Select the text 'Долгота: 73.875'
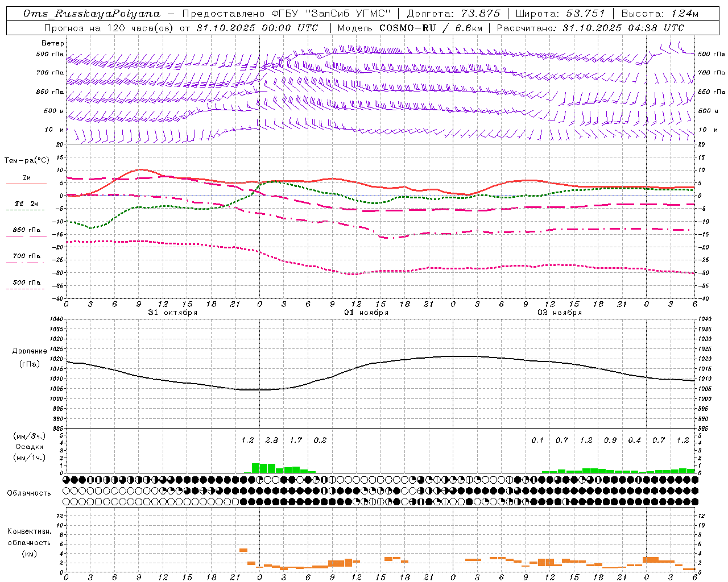 click(x=454, y=14)
